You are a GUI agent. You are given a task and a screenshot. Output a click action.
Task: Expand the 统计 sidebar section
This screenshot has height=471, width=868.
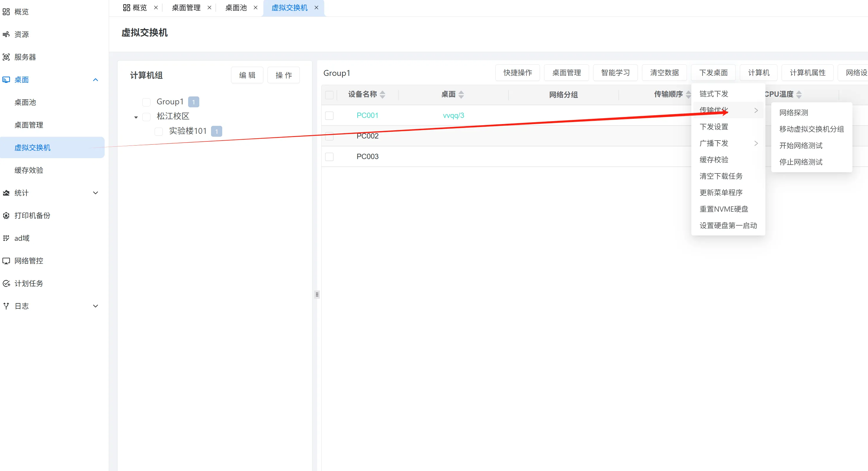click(x=95, y=193)
